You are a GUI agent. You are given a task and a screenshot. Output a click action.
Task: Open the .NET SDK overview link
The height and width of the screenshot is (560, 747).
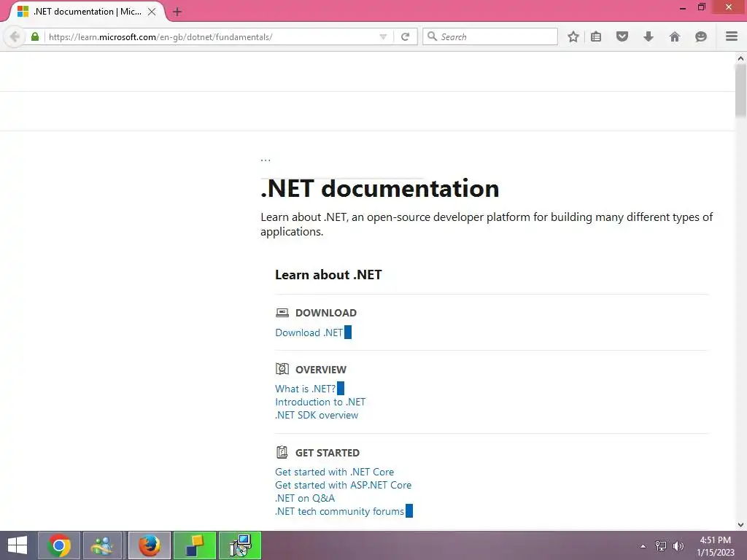pos(317,415)
